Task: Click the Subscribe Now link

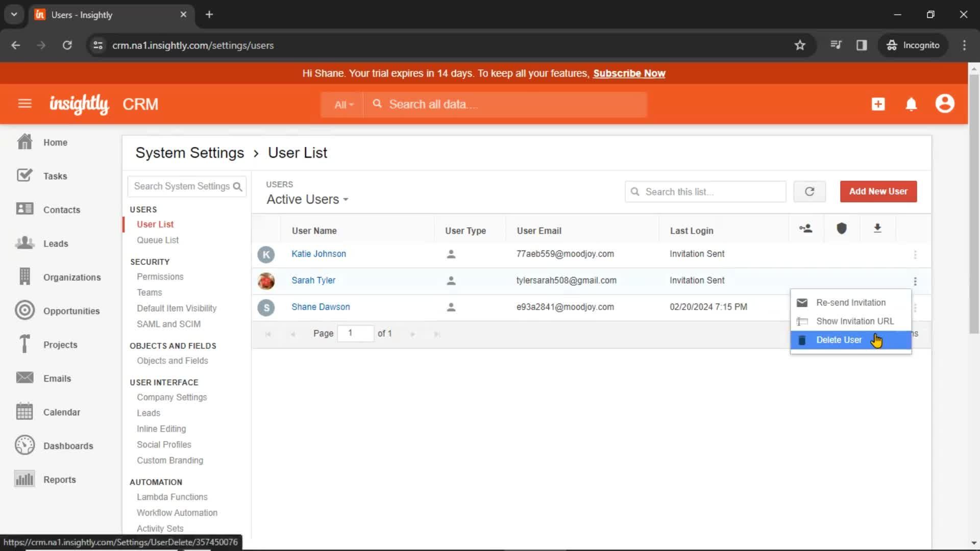Action: tap(629, 73)
